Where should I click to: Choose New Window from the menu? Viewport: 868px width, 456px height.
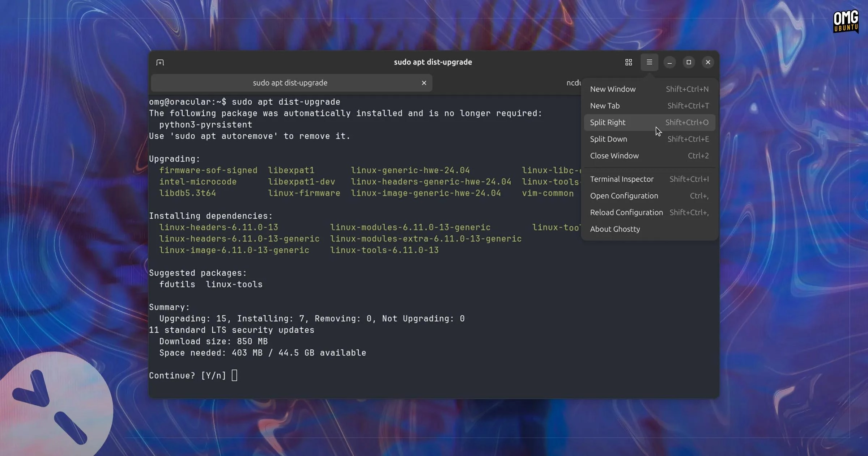point(650,89)
